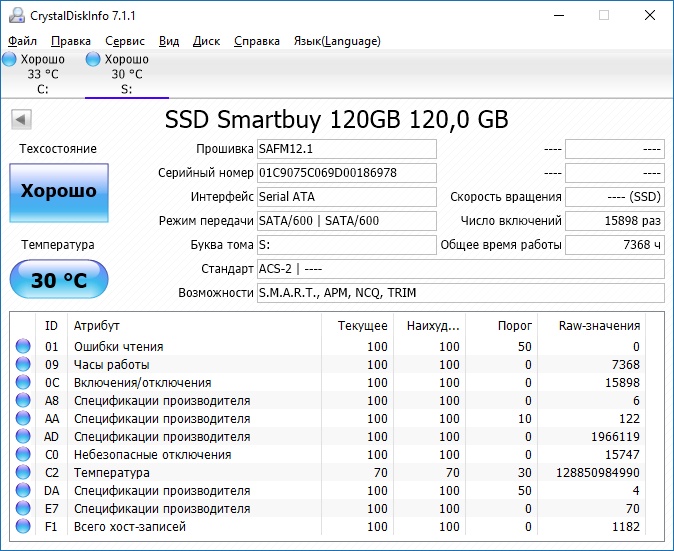Image resolution: width=674 pixels, height=551 pixels.
Task: Open the Правка menu
Action: 71,41
